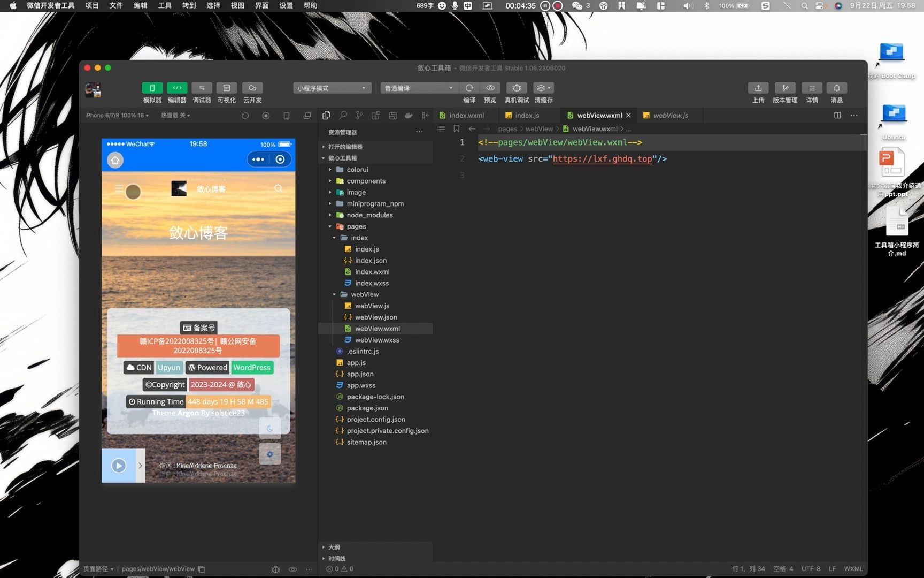Collapse the 敛心工具箱 project root
Screen dimensions: 924x578
pyautogui.click(x=375, y=158)
